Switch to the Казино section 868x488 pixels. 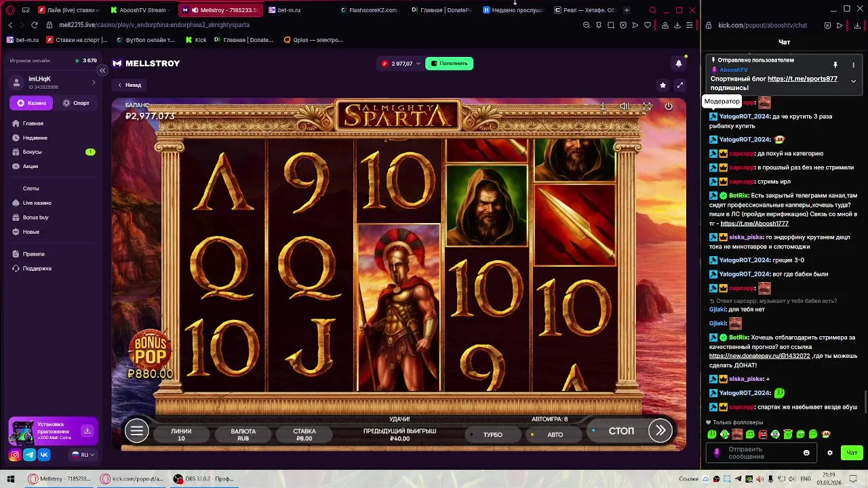point(31,103)
